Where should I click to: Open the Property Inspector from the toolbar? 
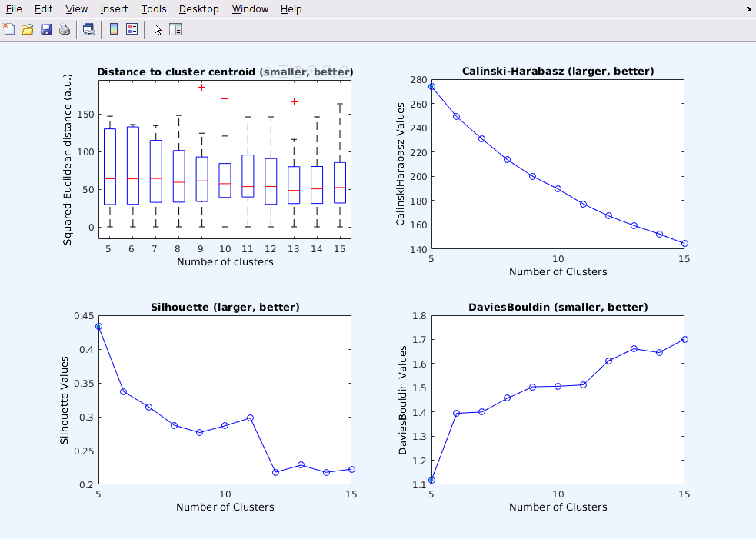pyautogui.click(x=175, y=30)
